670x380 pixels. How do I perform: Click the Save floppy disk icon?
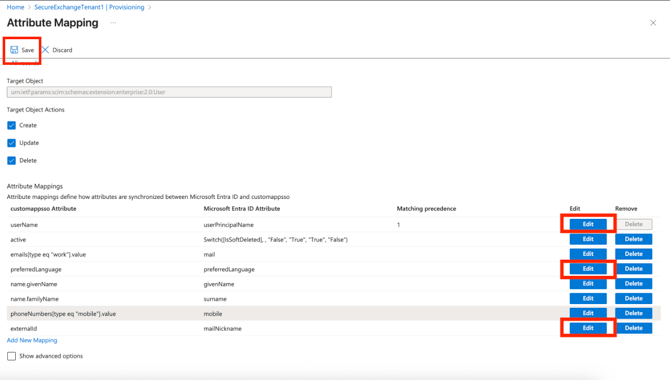(x=14, y=50)
